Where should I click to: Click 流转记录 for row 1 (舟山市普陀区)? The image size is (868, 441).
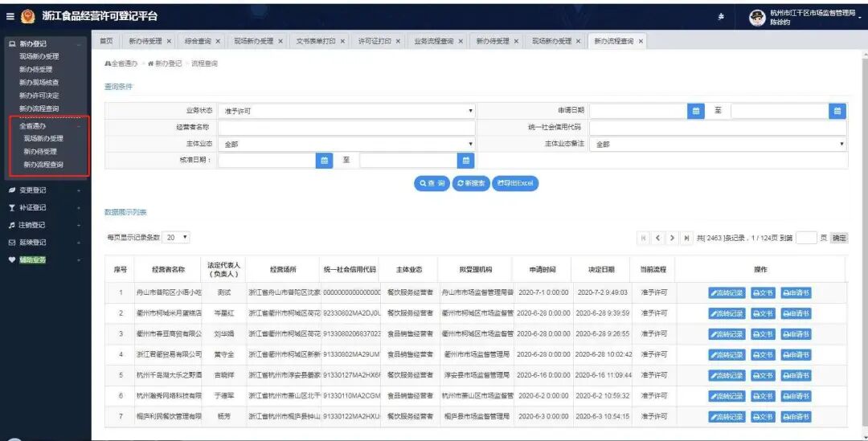727,292
